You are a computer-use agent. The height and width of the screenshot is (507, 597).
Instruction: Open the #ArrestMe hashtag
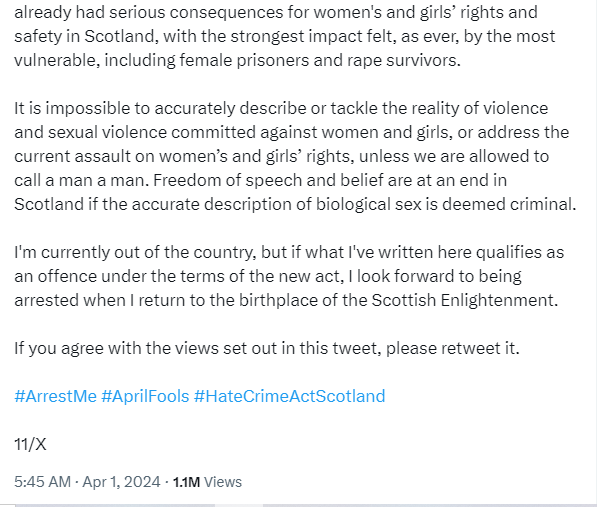coord(56,396)
